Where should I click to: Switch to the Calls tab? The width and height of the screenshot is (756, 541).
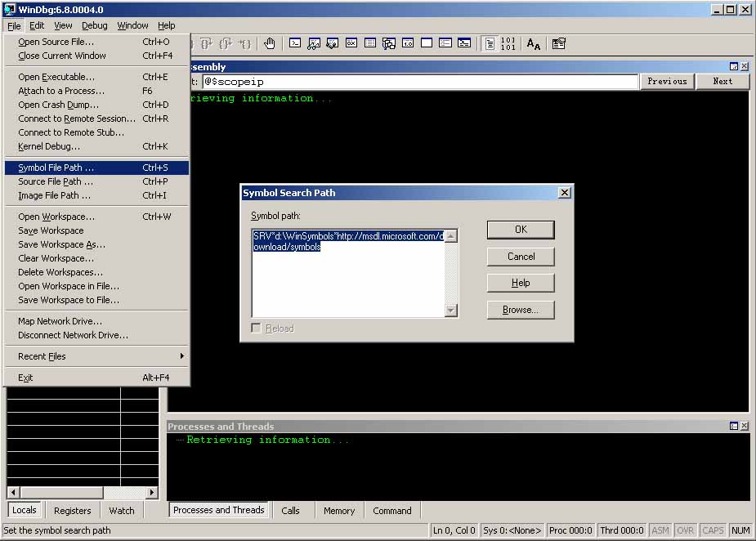tap(290, 511)
